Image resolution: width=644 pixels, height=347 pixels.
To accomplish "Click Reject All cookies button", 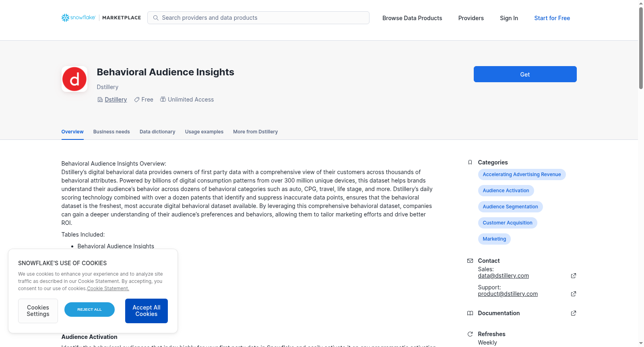I will 89,310.
